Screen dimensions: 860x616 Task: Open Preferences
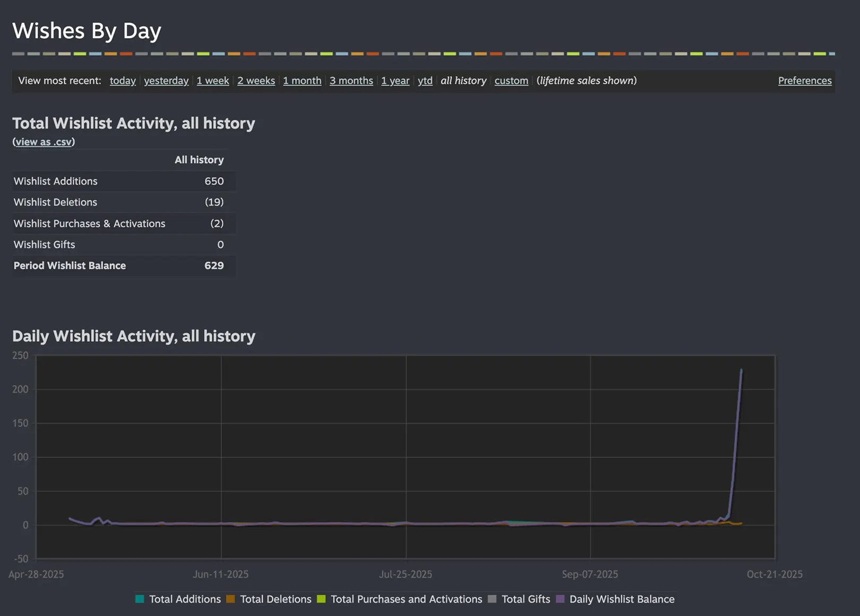pyautogui.click(x=805, y=81)
